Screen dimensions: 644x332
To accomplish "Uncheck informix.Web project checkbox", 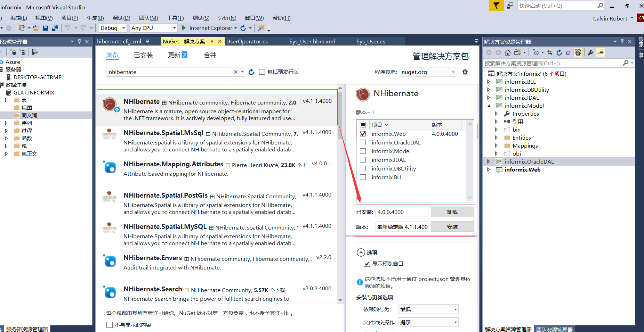I will click(x=363, y=134).
